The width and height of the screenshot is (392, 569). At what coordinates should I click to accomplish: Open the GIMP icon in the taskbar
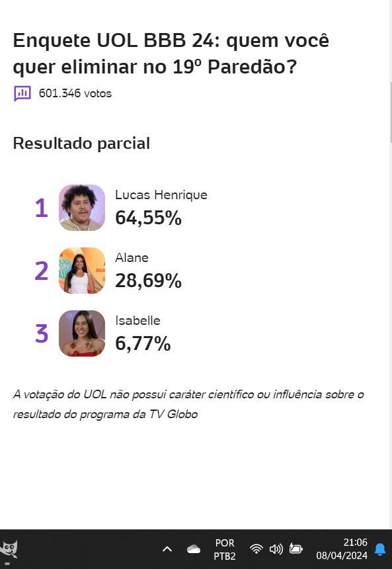coord(9,549)
